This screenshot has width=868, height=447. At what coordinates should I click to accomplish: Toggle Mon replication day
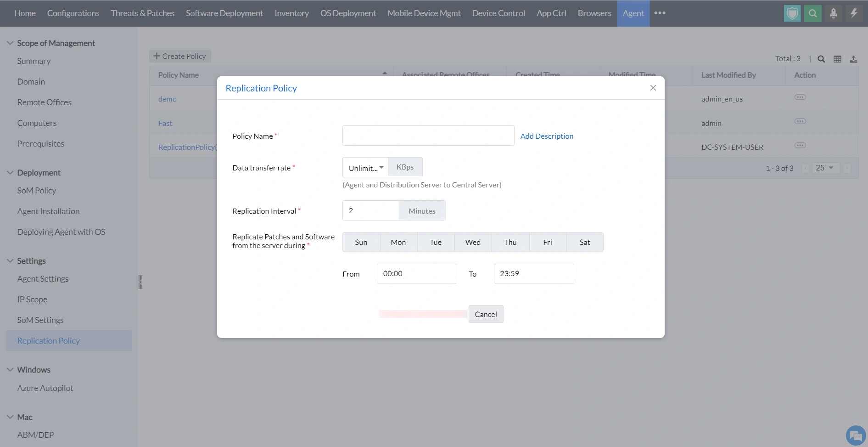398,242
